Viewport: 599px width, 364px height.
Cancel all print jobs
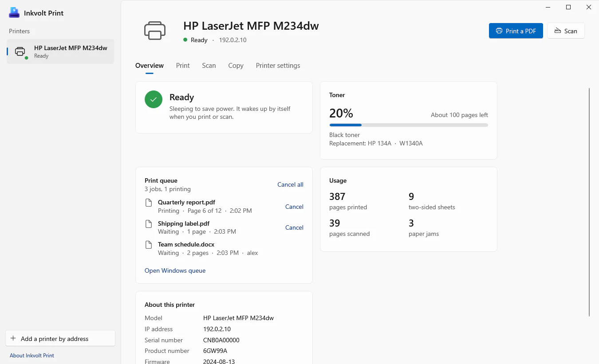(290, 184)
